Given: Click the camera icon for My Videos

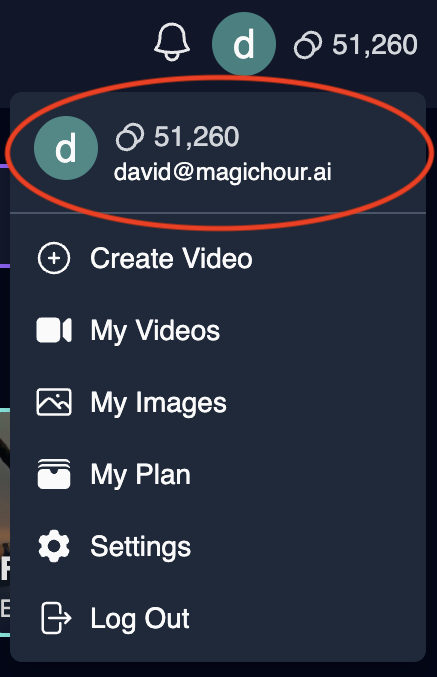Looking at the screenshot, I should click(54, 330).
